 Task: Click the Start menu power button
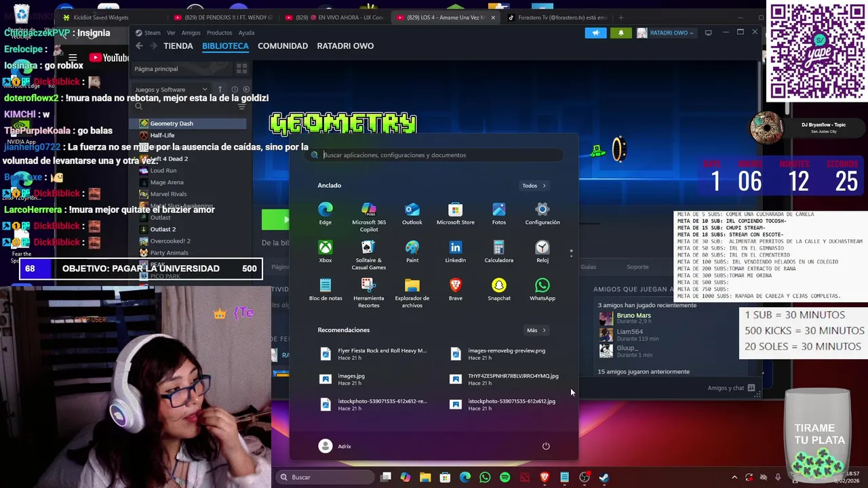tap(546, 446)
